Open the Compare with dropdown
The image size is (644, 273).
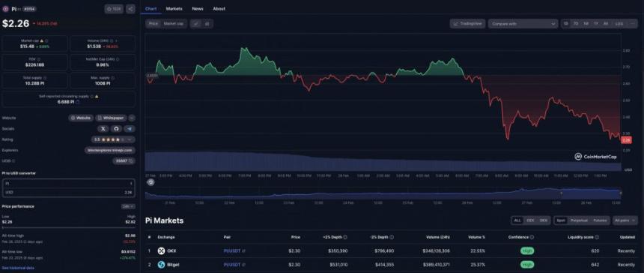[523, 24]
